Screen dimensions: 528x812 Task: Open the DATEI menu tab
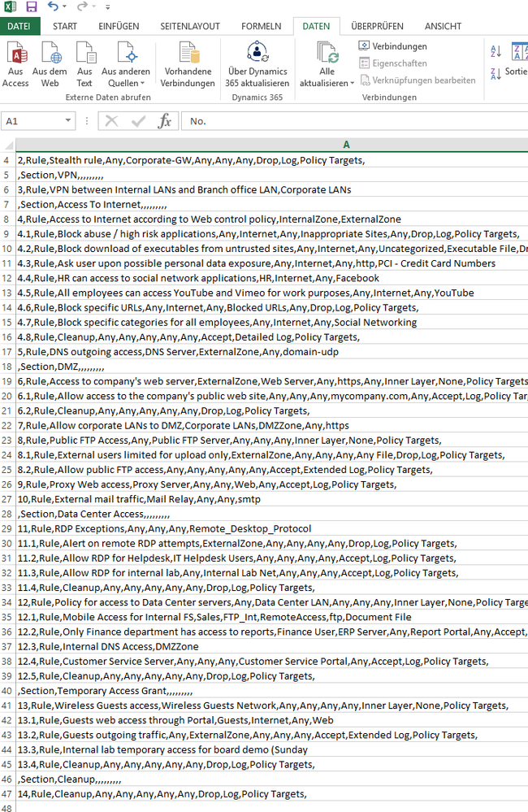point(19,26)
